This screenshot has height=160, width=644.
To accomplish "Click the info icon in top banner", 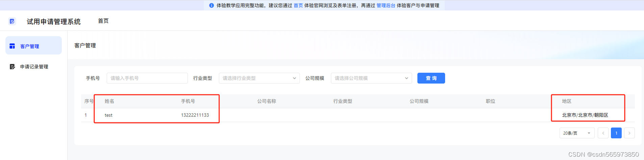I will (x=211, y=5).
